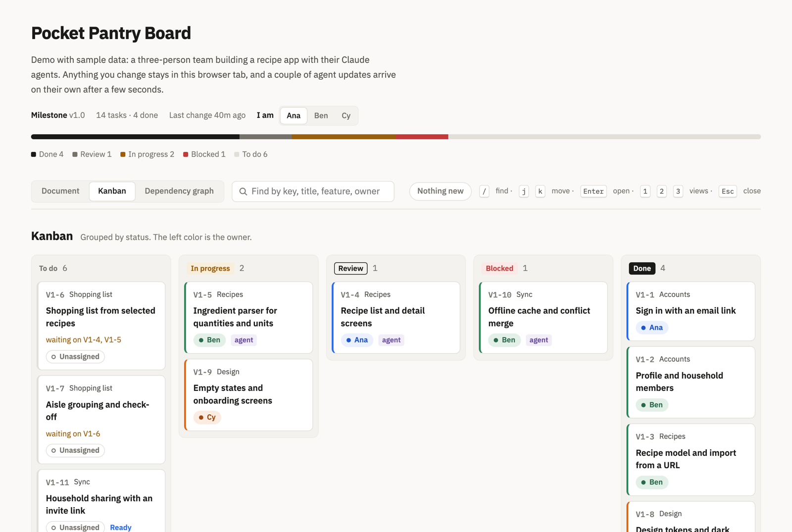Click the Review 1 legend entry
The width and height of the screenshot is (792, 532).
click(x=92, y=154)
